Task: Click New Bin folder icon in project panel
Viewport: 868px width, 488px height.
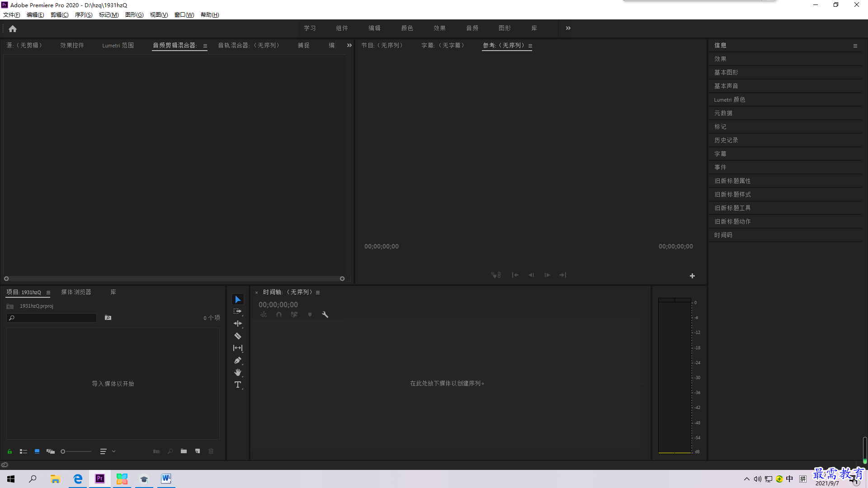Action: 184,451
